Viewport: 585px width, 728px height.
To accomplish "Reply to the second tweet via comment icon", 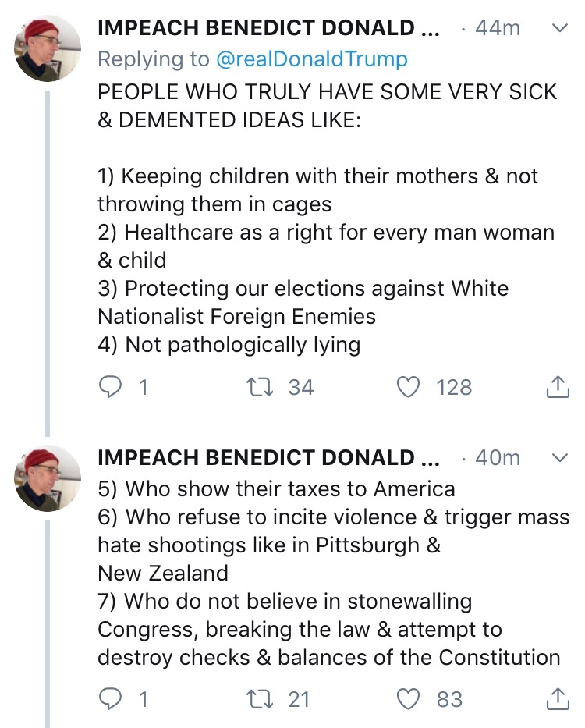I will [x=111, y=699].
